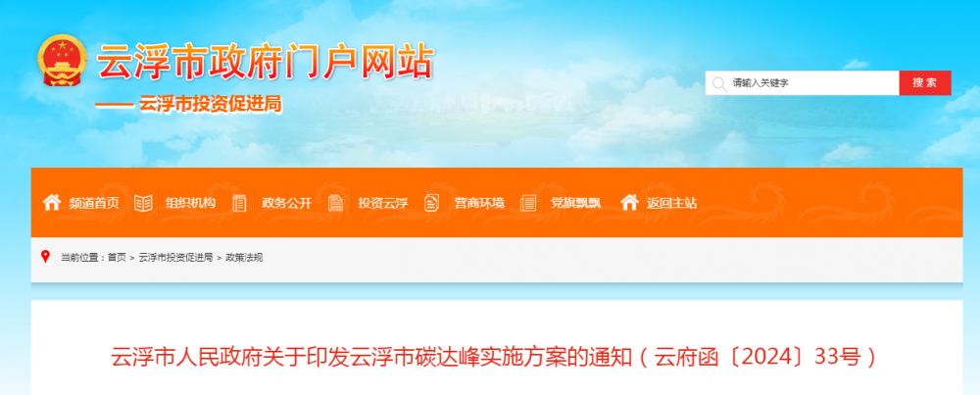Open the 营商环境 navigation item

(479, 203)
